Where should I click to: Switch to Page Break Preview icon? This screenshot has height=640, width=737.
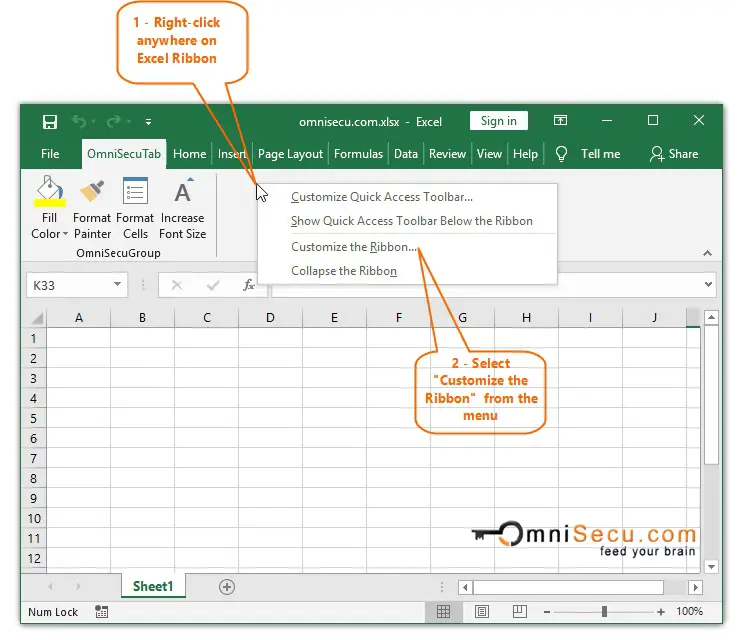coord(519,611)
